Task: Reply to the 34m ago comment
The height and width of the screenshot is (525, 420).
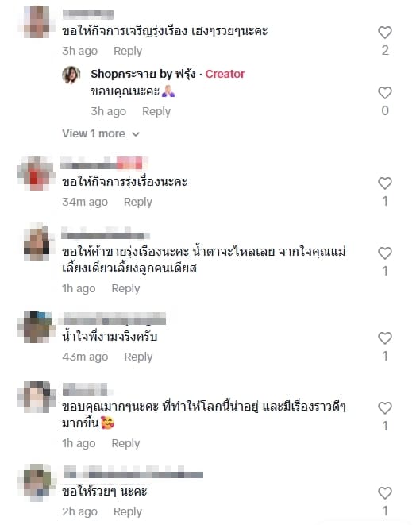Action: click(138, 202)
